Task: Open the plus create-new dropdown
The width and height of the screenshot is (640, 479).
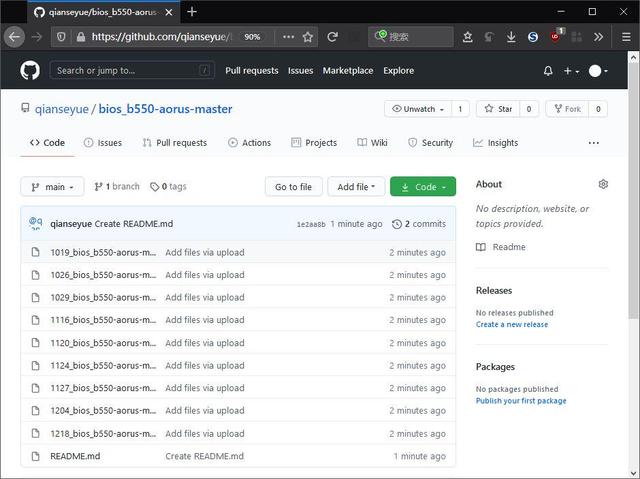Action: click(571, 71)
